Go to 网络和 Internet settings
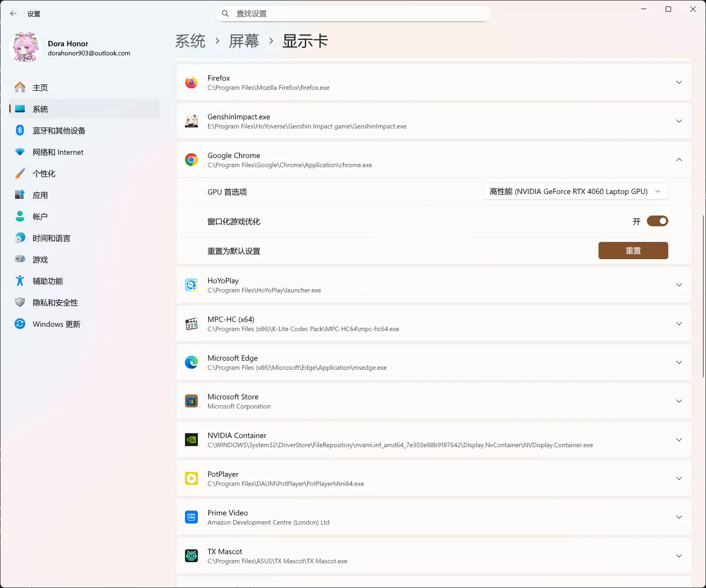Image resolution: width=706 pixels, height=588 pixels. [84, 152]
